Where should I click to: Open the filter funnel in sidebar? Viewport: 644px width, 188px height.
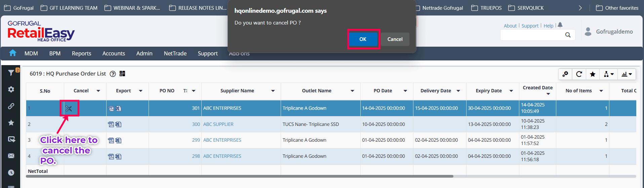pos(11,73)
